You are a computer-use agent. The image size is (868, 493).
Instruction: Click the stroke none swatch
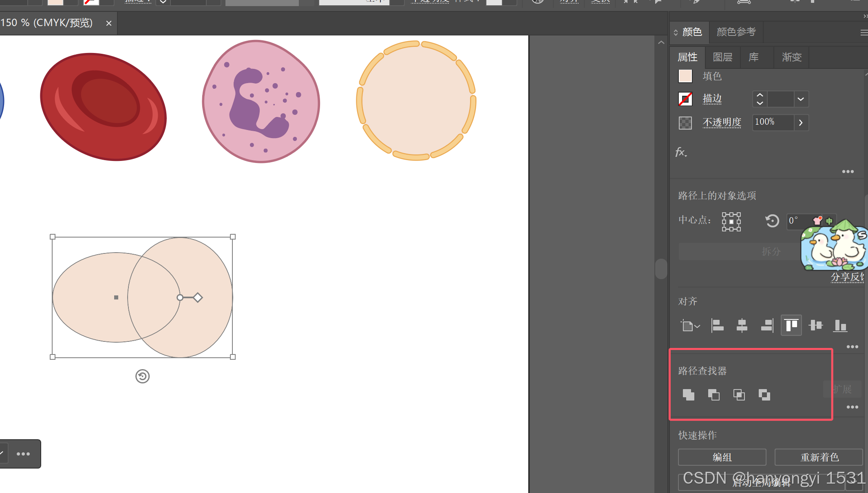click(x=685, y=99)
